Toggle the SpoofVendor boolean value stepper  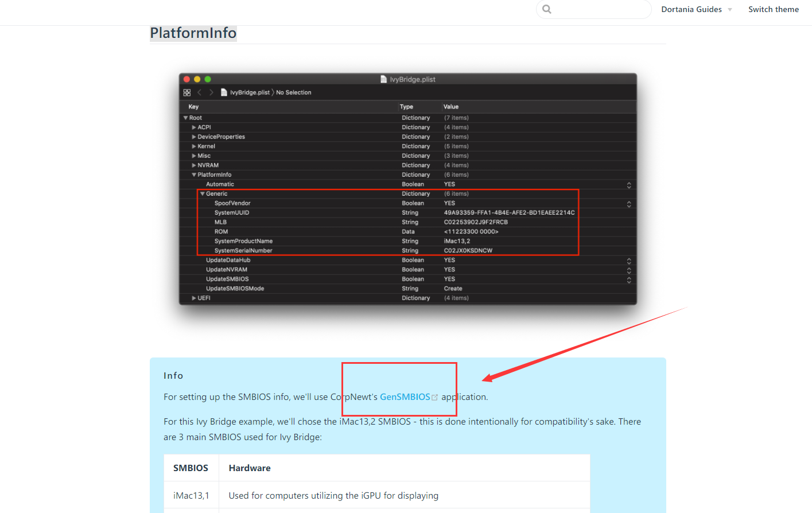point(629,204)
